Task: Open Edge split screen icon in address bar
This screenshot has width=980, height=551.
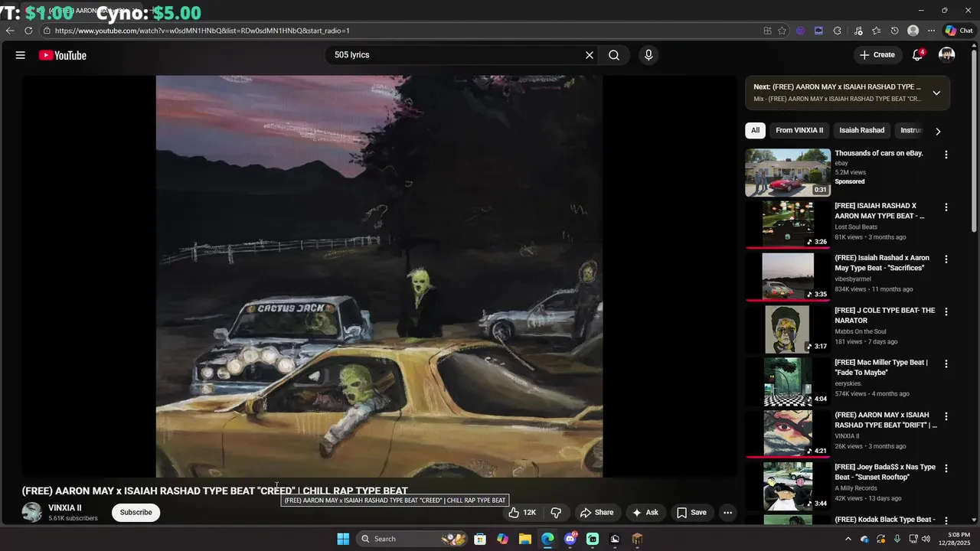Action: (x=767, y=31)
